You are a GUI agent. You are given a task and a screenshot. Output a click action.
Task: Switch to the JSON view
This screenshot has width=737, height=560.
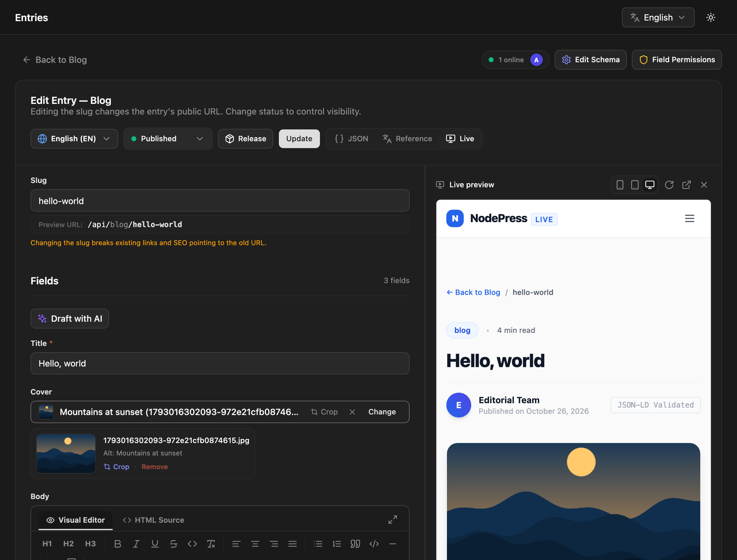[x=351, y=138]
